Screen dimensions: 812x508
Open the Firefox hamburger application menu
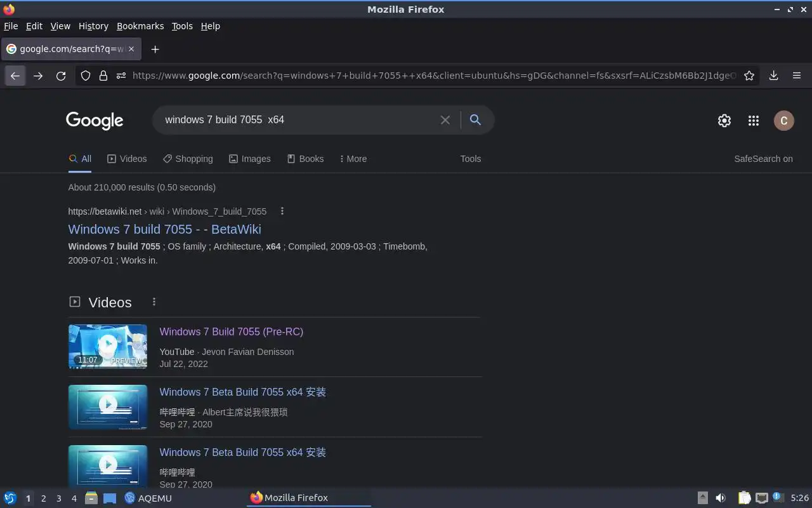(797, 76)
